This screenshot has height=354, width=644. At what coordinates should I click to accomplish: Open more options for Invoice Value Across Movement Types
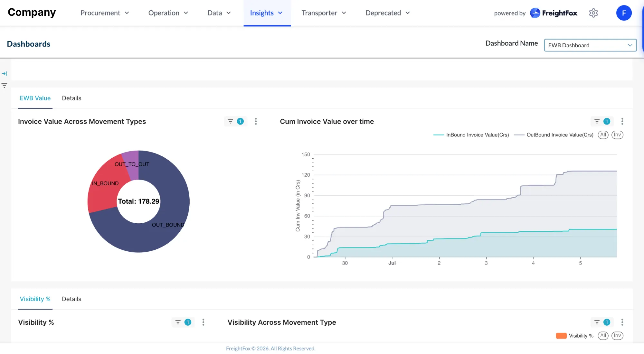256,121
